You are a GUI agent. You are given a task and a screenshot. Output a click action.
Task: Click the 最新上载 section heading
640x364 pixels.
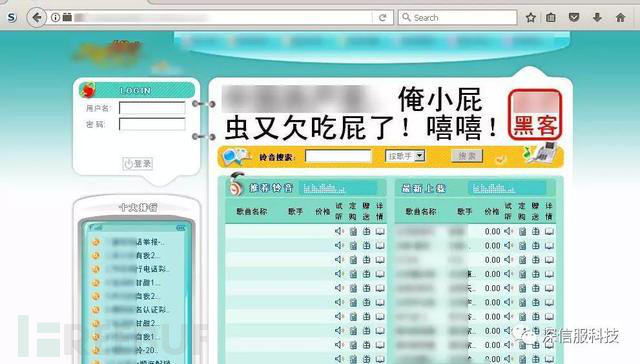tap(424, 188)
